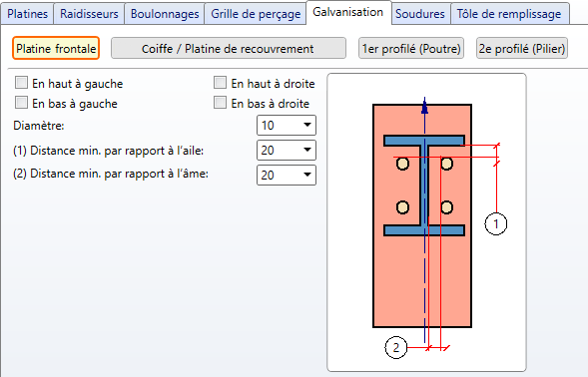Switch to the Boulonnages tab
Screen dimensions: 588x377
pos(165,14)
